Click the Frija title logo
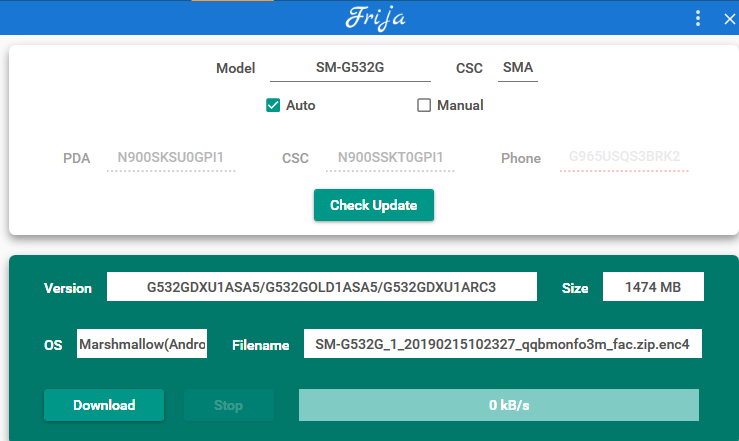The image size is (739, 441). (375, 18)
